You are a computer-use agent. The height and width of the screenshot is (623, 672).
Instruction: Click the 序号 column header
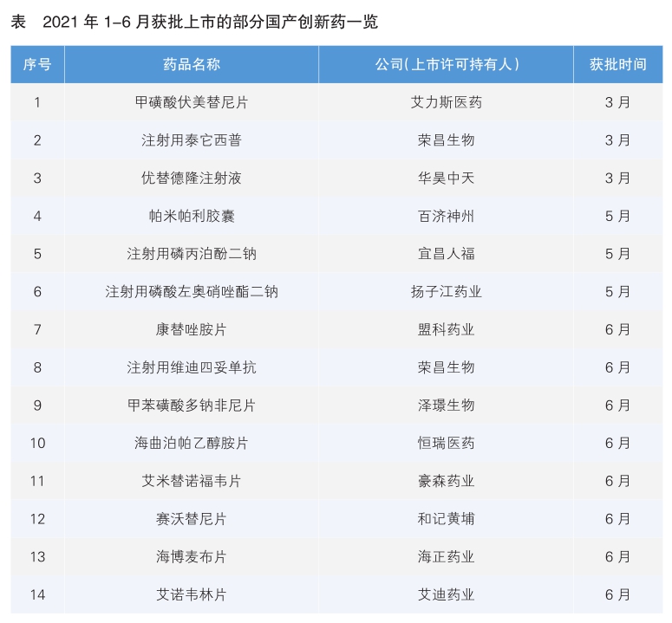[37, 65]
